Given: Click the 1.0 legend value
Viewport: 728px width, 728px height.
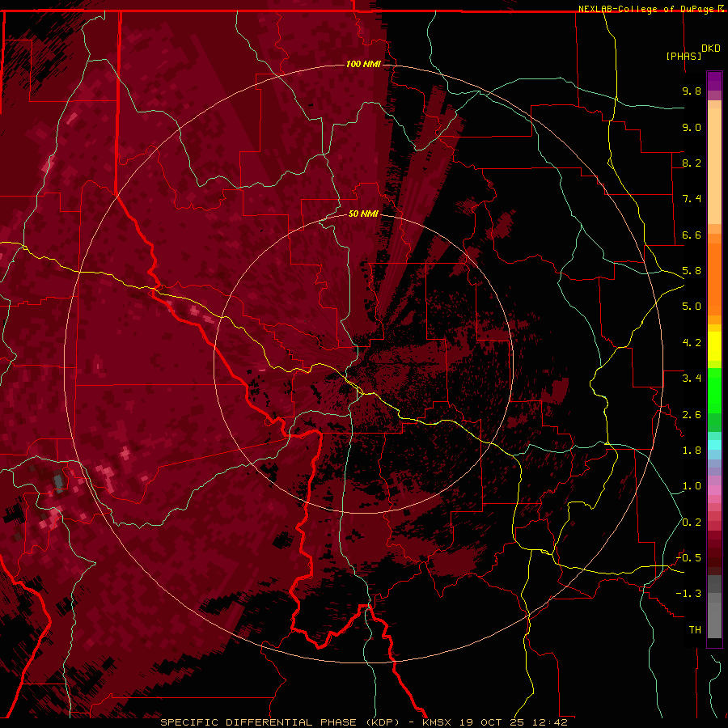Looking at the screenshot, I should click(692, 486).
